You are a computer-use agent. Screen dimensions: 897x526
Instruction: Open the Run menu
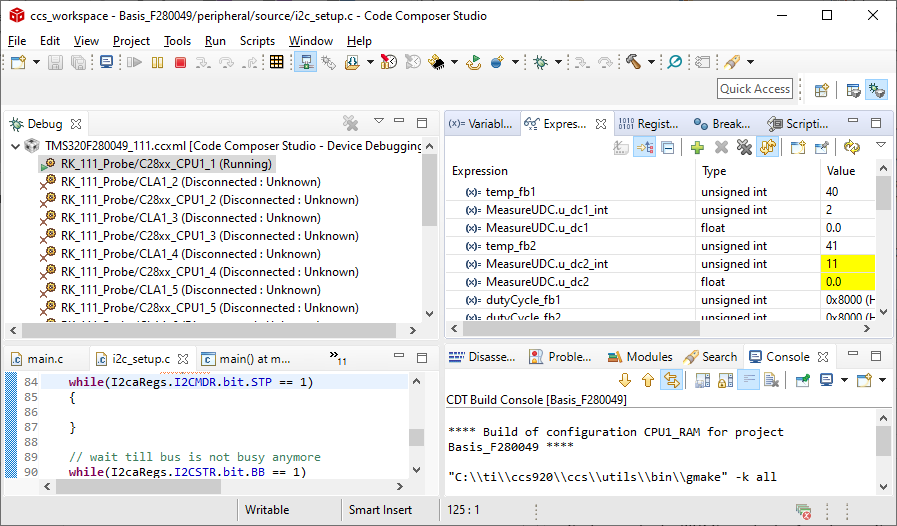click(215, 41)
